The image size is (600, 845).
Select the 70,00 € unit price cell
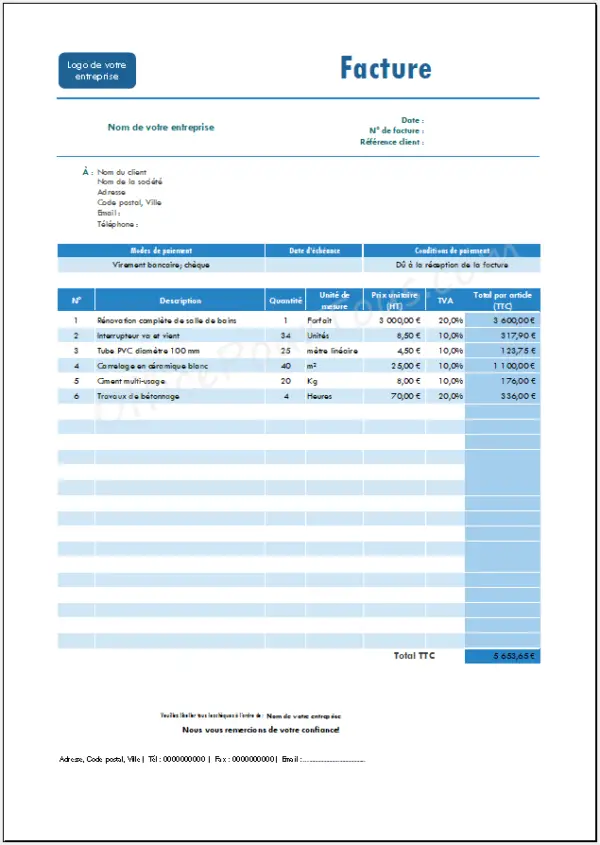click(x=405, y=396)
